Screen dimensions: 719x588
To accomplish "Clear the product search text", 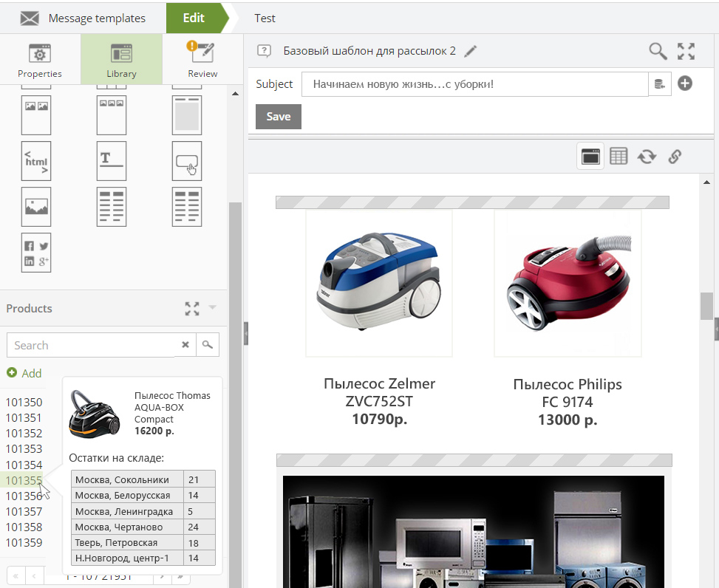I will click(185, 345).
